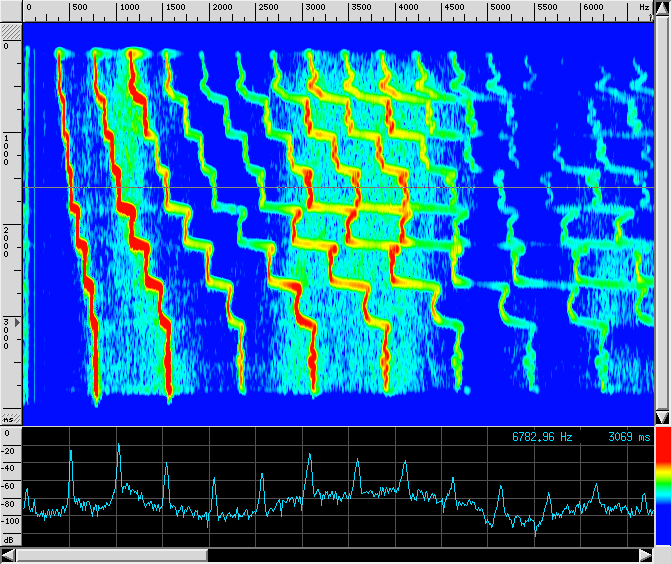Viewport: 671px width, 564px height.
Task: Click the horizontal scrollbar left arrow
Action: point(9,554)
